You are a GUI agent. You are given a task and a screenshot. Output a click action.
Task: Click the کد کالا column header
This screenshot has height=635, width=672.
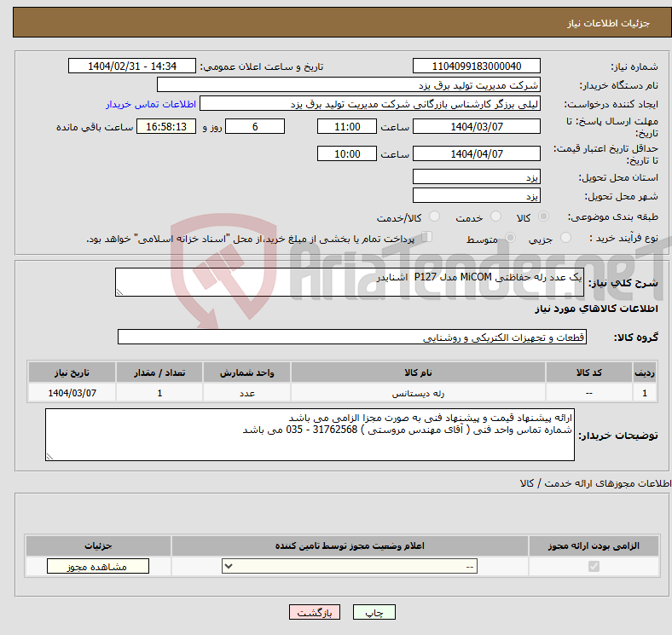click(x=589, y=372)
